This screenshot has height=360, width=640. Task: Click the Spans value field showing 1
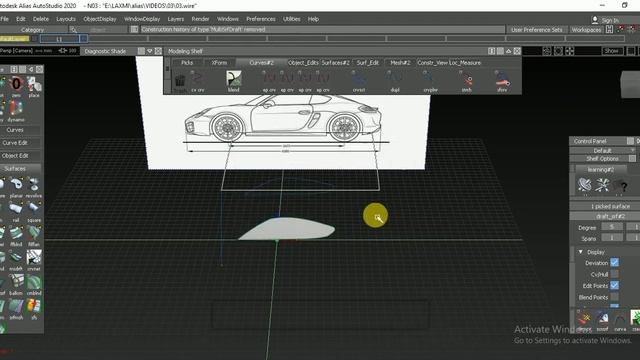click(x=612, y=238)
